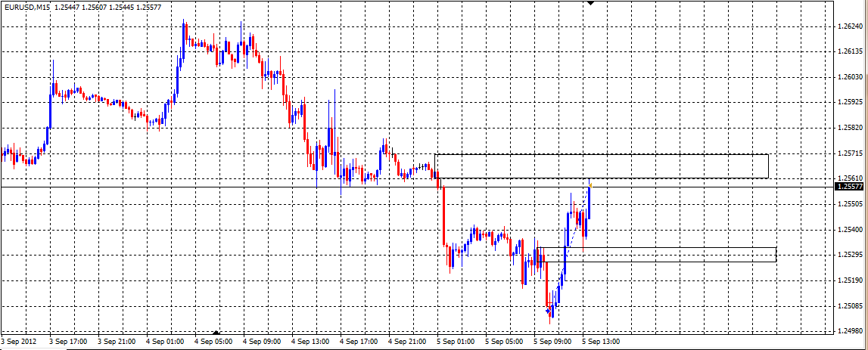This screenshot has height=350, width=868.
Task: Click the 5 Sep 13:00 time label
Action: pyautogui.click(x=602, y=342)
